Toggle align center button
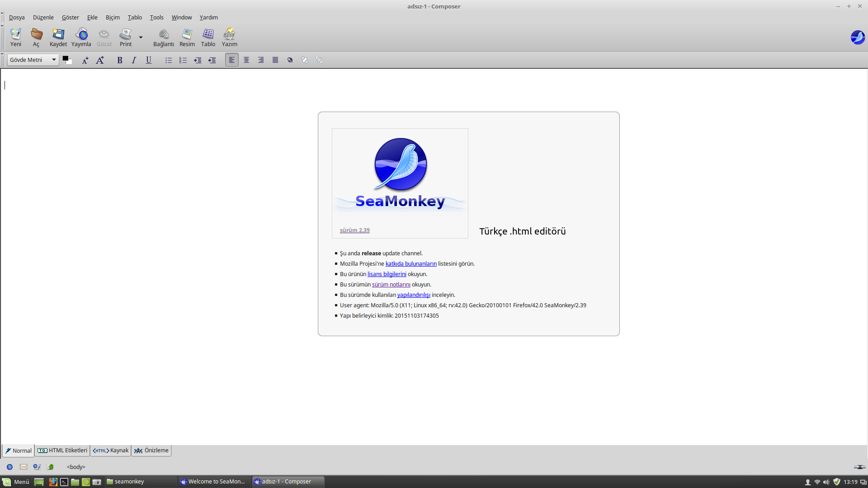This screenshot has width=868, height=488. (246, 60)
